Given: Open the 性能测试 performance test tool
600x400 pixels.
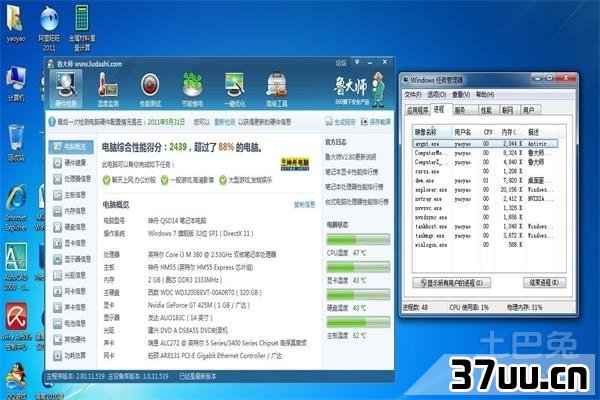Looking at the screenshot, I should [x=150, y=89].
